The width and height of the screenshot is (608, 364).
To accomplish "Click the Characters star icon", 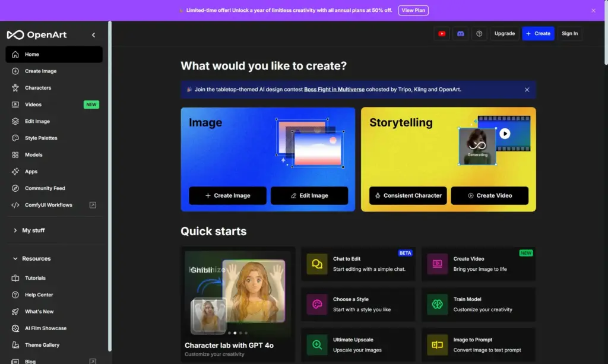I will pyautogui.click(x=15, y=88).
